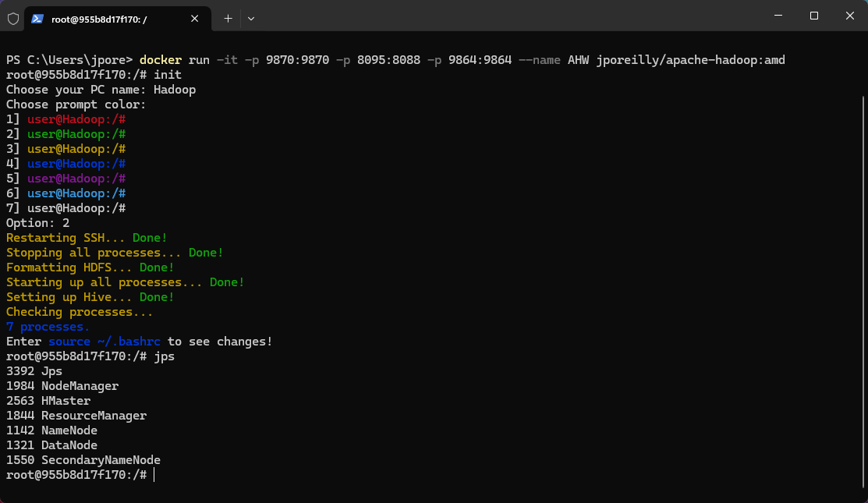
Task: Close the root@955b8d17f170 tab
Action: click(x=194, y=19)
